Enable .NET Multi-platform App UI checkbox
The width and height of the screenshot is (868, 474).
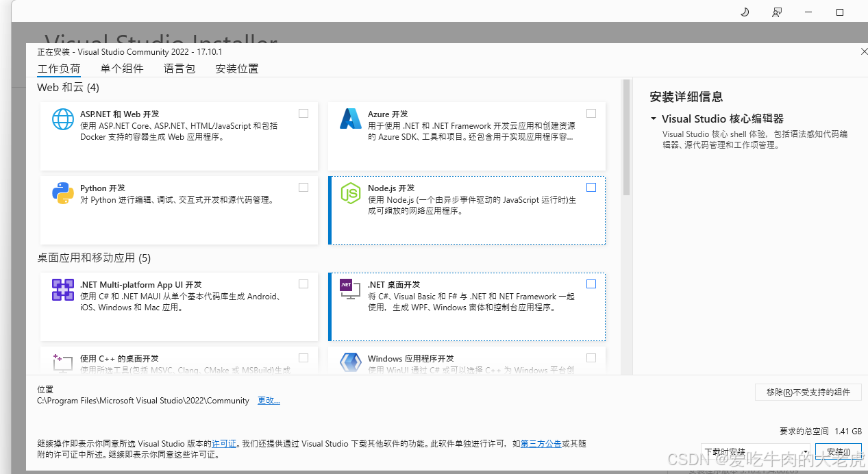(303, 284)
